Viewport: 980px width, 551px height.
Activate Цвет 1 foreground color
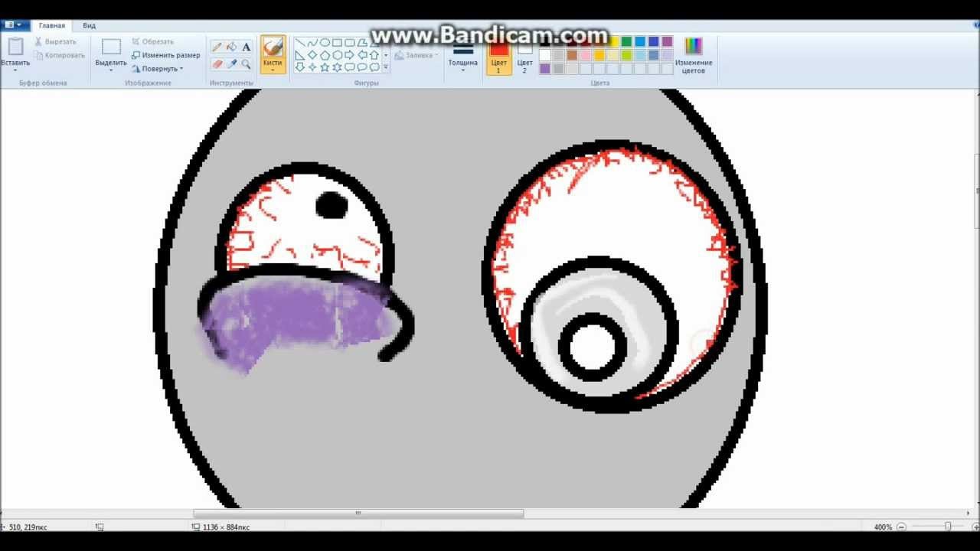click(x=498, y=55)
